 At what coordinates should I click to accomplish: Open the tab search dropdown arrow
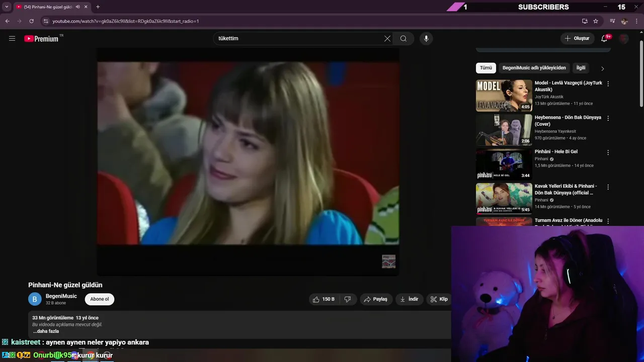[x=7, y=7]
